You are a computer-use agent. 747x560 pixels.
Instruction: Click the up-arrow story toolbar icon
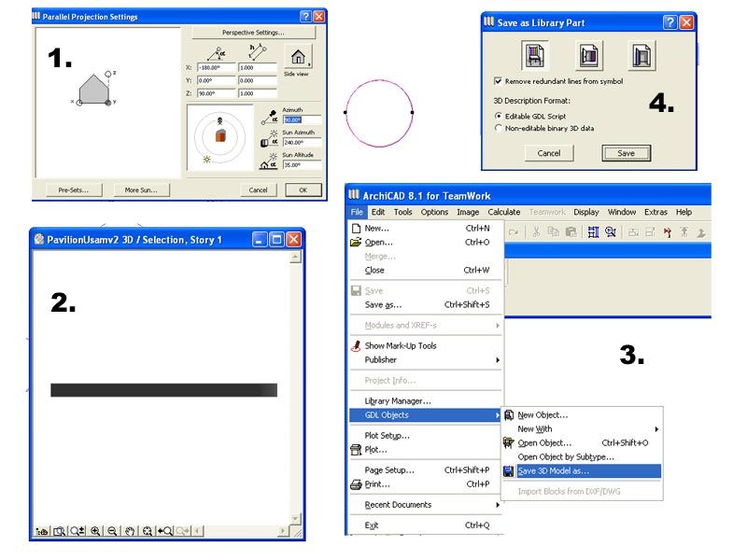tap(684, 231)
